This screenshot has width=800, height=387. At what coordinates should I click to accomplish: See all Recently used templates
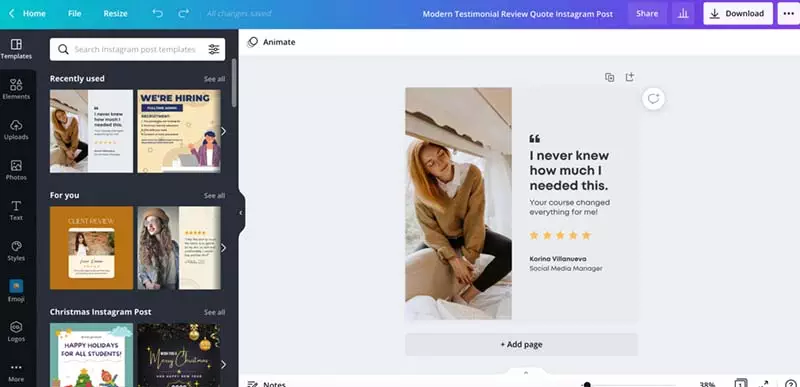tap(214, 79)
